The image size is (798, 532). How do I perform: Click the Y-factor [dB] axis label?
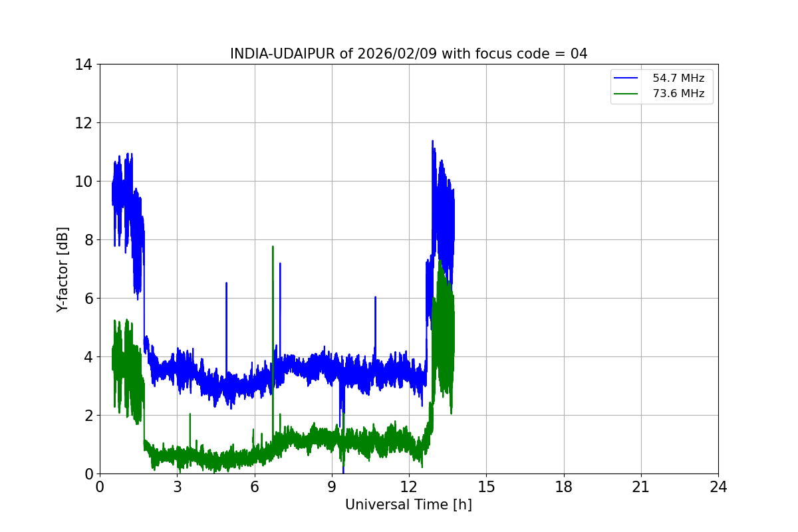click(63, 269)
